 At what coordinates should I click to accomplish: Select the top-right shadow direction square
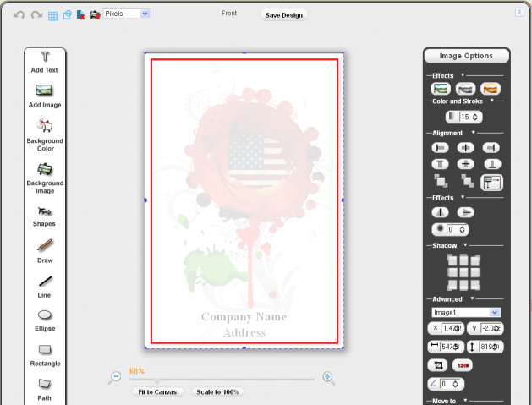(475, 260)
